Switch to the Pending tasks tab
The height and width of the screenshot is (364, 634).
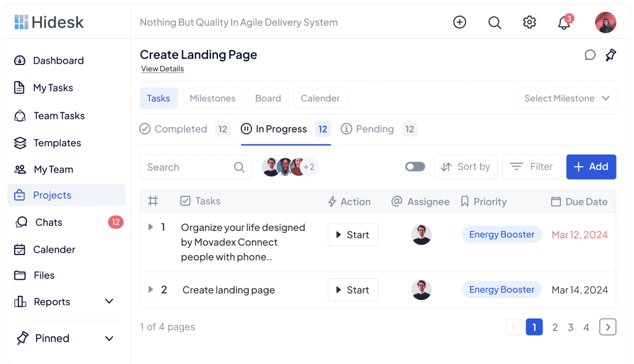pos(375,129)
